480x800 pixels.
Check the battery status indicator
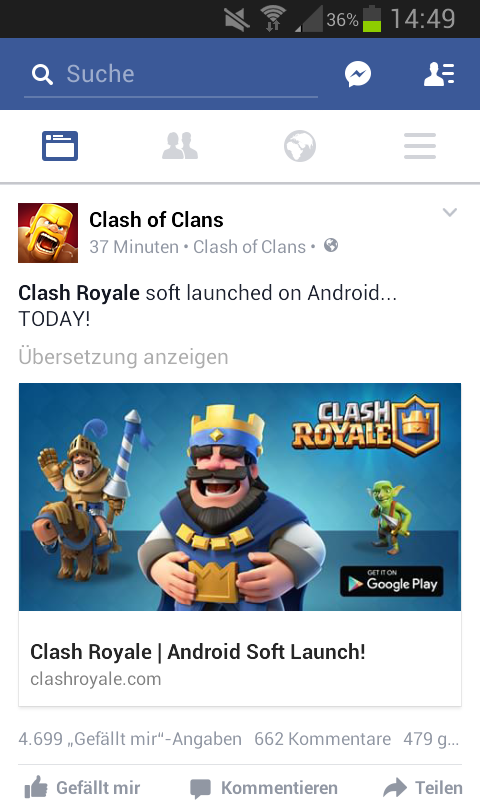(372, 19)
